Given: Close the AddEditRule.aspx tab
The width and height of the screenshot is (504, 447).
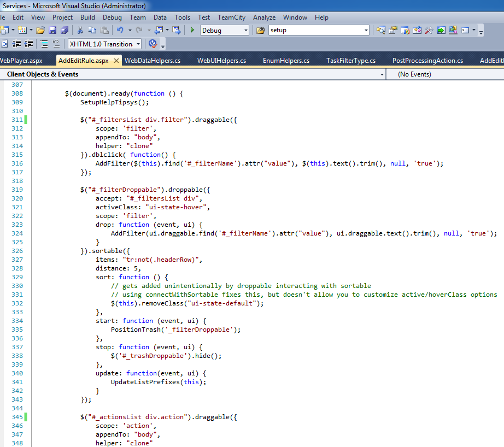Looking at the screenshot, I should point(116,61).
